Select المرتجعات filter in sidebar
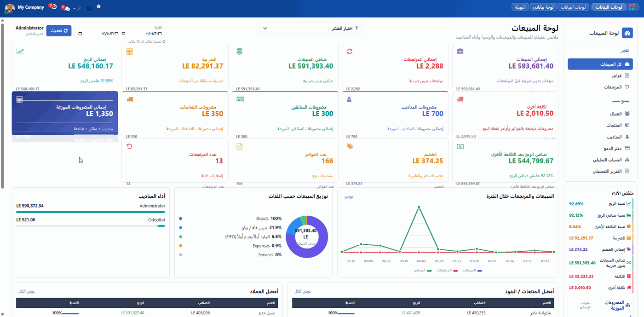 [600, 87]
